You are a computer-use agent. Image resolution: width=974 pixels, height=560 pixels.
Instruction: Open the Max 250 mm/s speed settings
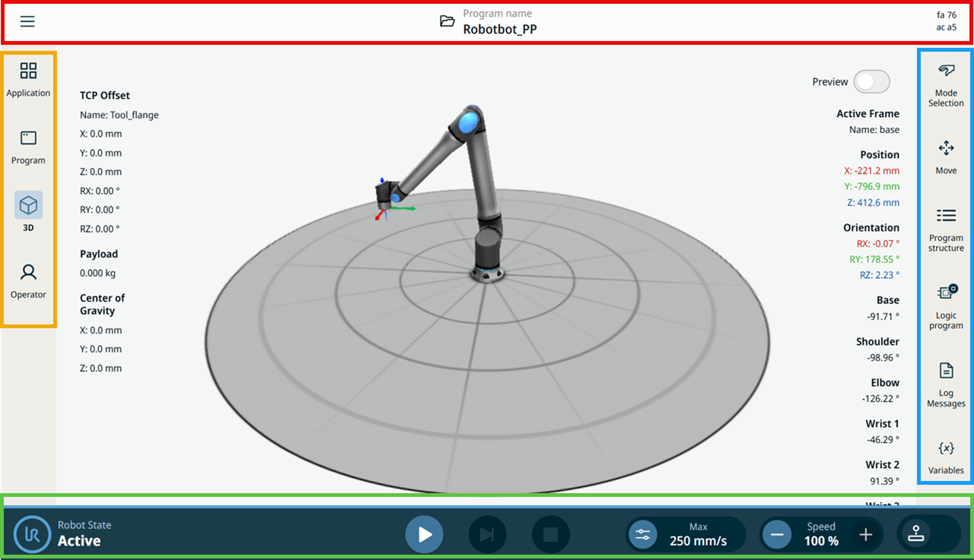click(x=686, y=534)
